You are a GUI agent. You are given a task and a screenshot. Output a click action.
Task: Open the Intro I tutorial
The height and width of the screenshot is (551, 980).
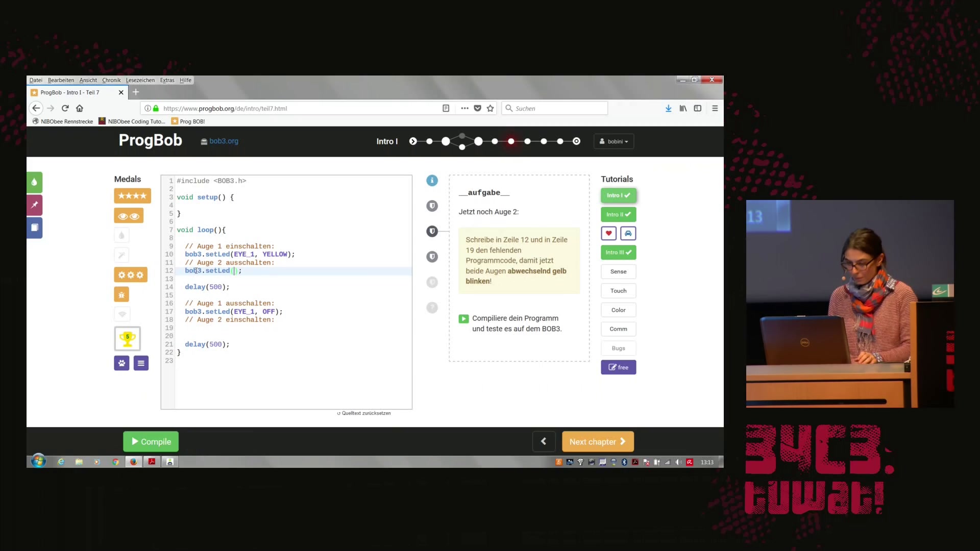click(618, 195)
